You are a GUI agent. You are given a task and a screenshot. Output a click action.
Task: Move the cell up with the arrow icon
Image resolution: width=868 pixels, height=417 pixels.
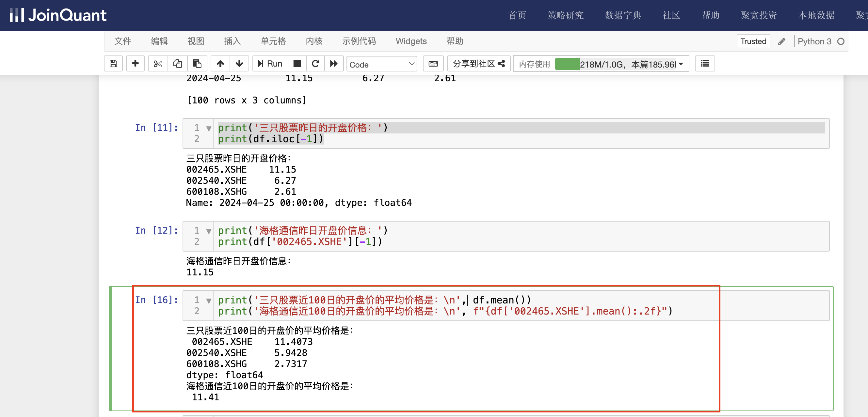click(220, 64)
